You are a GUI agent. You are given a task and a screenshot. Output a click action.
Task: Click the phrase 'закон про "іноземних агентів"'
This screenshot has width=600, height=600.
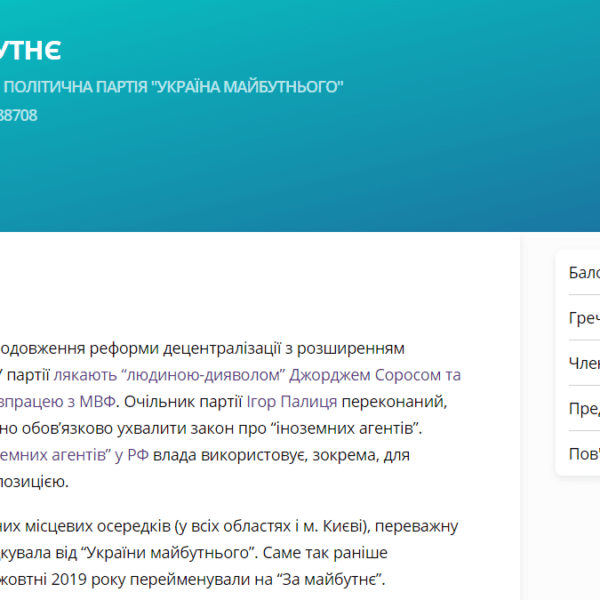pyautogui.click(x=306, y=428)
